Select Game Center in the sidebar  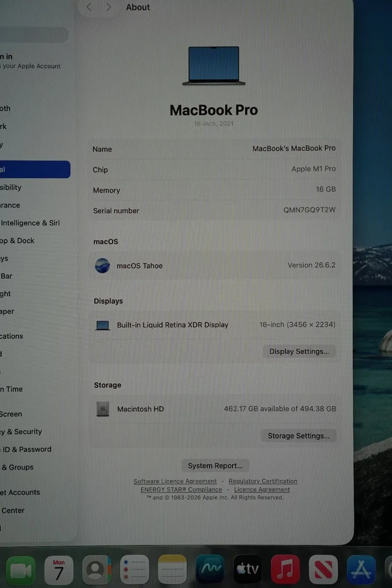pos(12,511)
